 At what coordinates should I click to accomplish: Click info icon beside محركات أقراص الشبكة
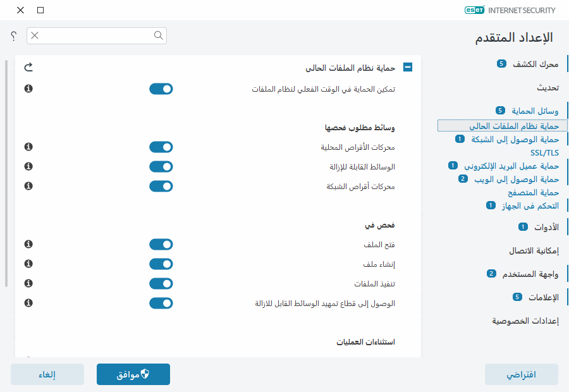(x=27, y=186)
